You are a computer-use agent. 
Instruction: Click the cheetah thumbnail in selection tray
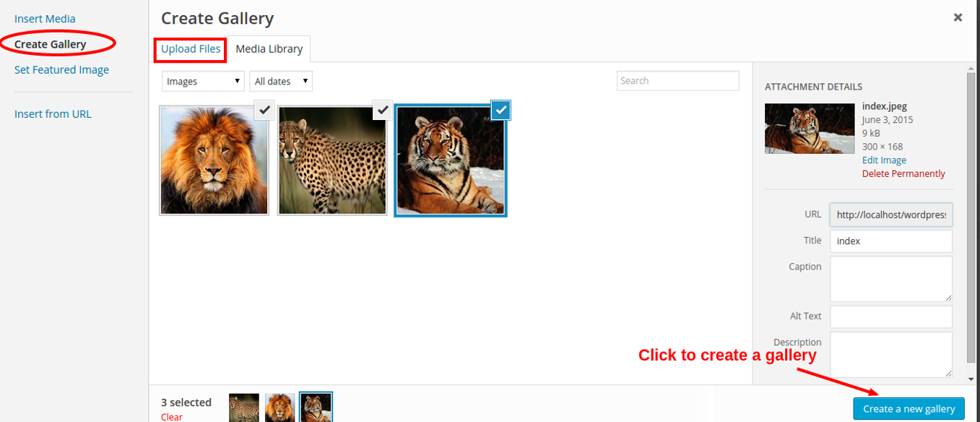(244, 407)
